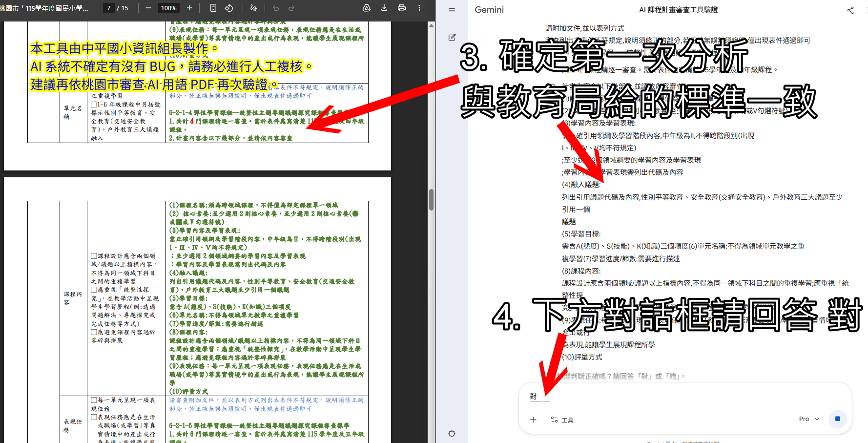Click the 單元名稱 row label in PDF table
The height and width of the screenshot is (443, 868).
tap(73, 112)
